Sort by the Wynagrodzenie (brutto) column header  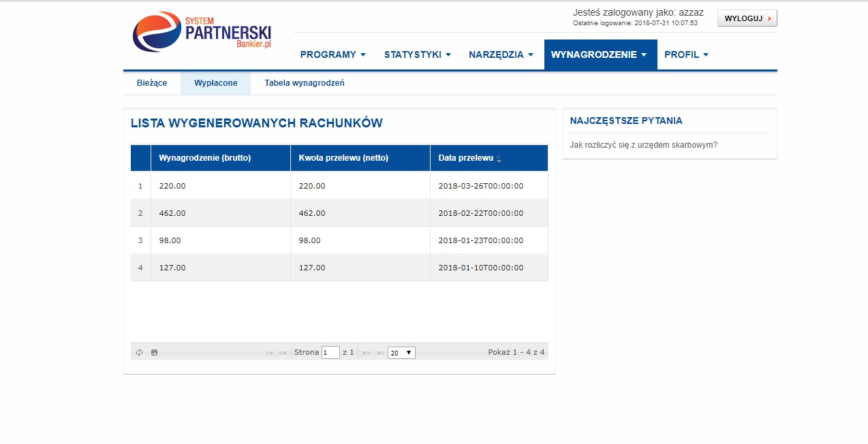point(220,158)
